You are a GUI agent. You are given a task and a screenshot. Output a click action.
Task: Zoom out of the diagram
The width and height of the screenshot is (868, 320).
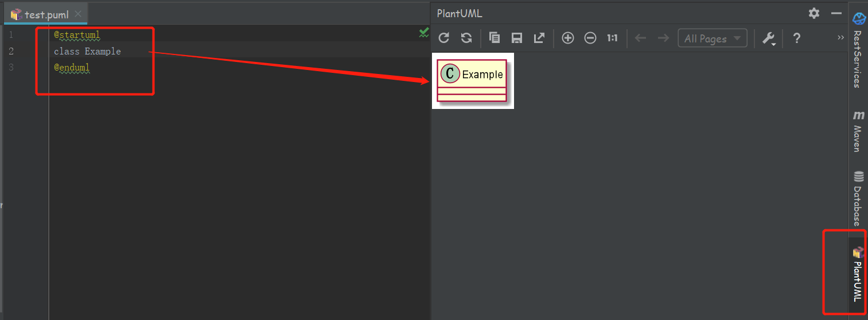click(x=590, y=38)
